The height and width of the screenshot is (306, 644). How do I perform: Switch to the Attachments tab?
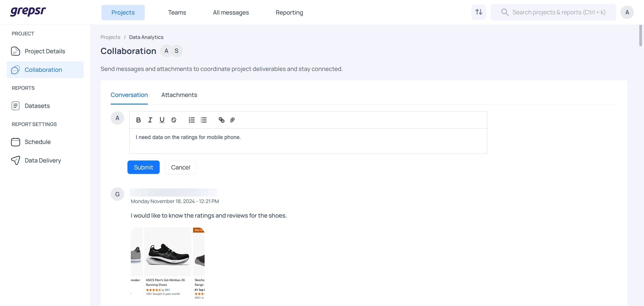pyautogui.click(x=179, y=95)
